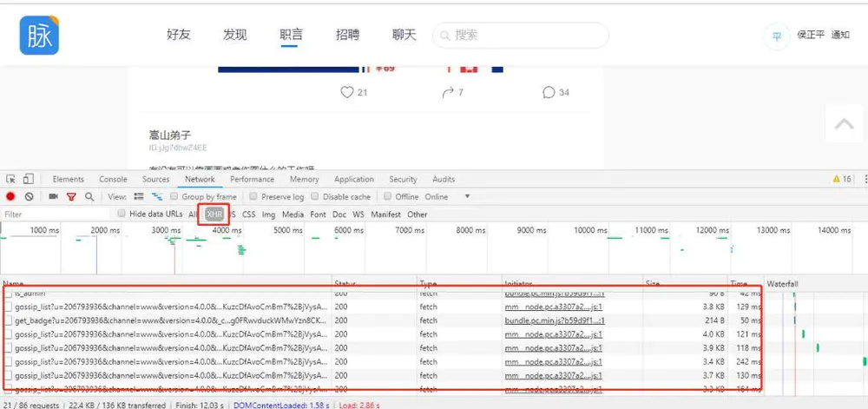The width and height of the screenshot is (868, 409).
Task: Click the back-to-top up arrow button
Action: click(845, 124)
